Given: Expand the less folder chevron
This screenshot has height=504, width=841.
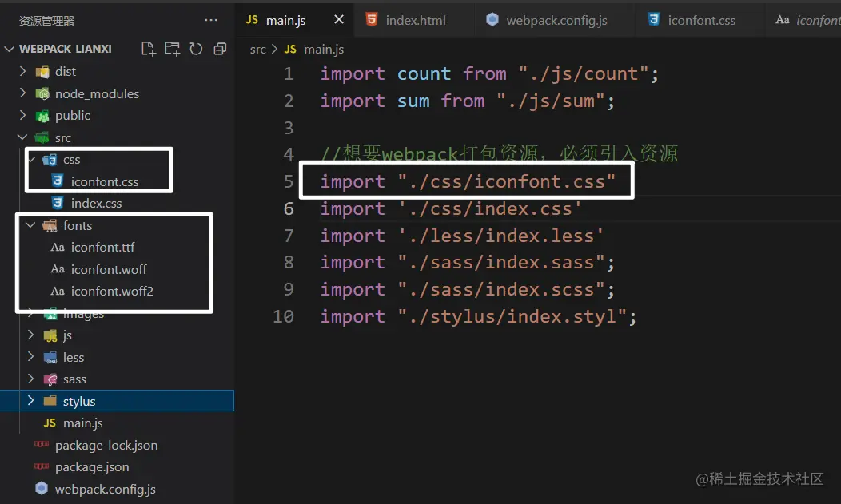Looking at the screenshot, I should (x=30, y=356).
